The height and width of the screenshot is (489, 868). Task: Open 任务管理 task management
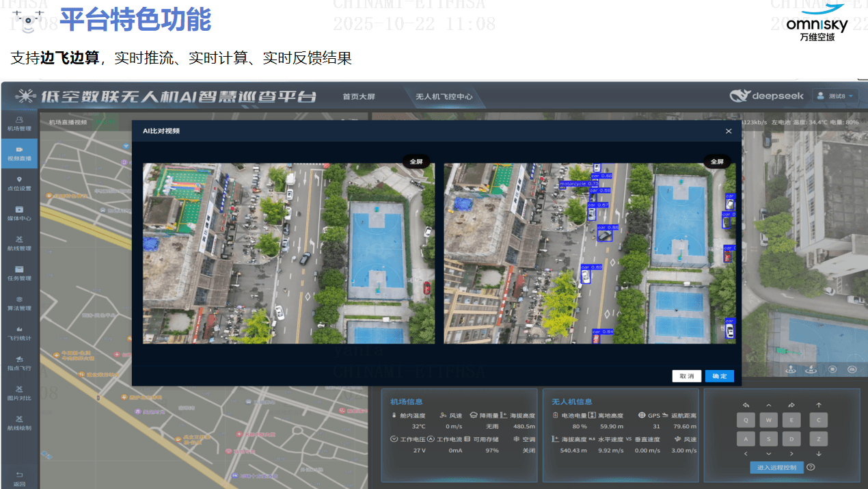point(19,273)
